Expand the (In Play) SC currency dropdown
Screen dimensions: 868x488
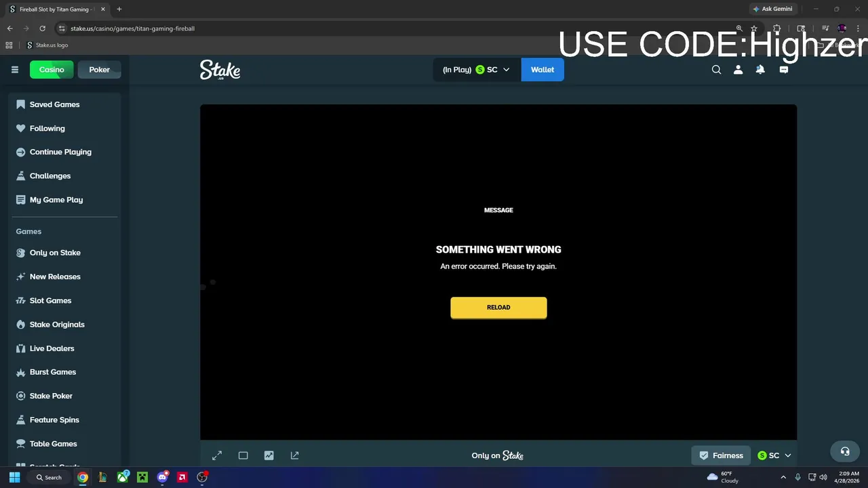(476, 70)
